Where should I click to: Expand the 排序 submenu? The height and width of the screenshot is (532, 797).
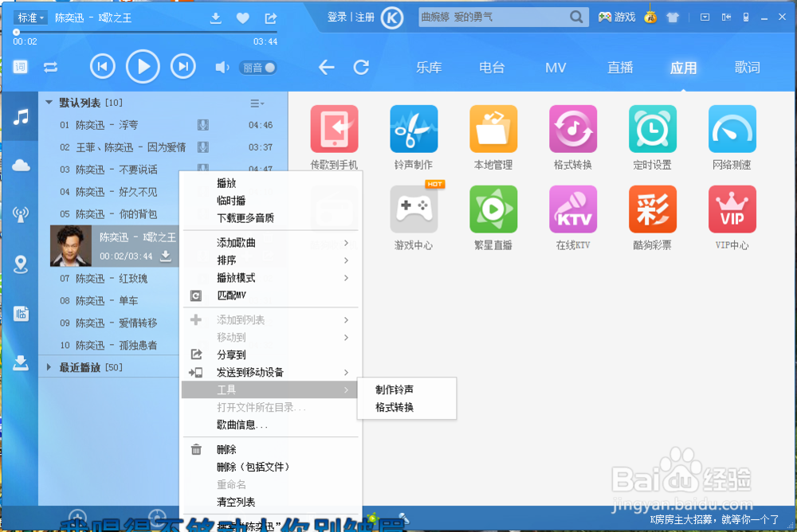click(270, 260)
